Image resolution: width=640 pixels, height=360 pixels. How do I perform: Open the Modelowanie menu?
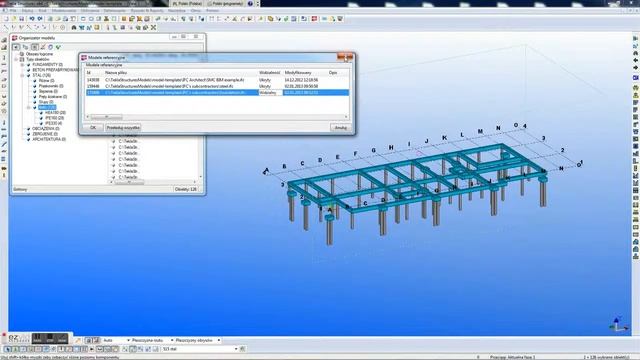click(x=64, y=11)
